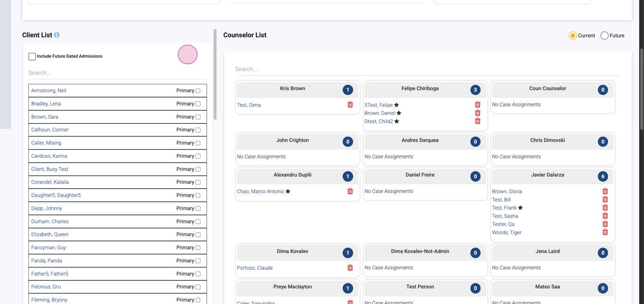Delete Woods, Tiger from Javier Galarza
Screen dimensions: 644x304
pos(605,231)
